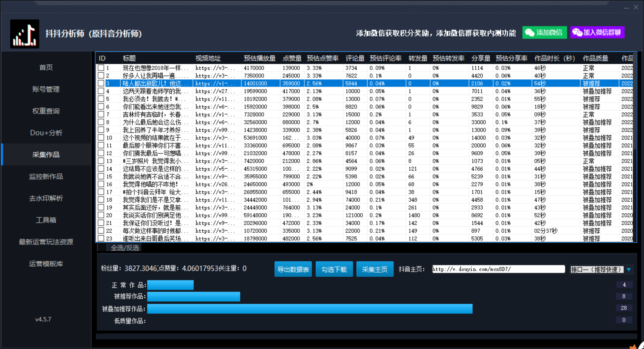Click the Douyin analyzer app logo
This screenshot has width=644, height=349.
click(25, 34)
